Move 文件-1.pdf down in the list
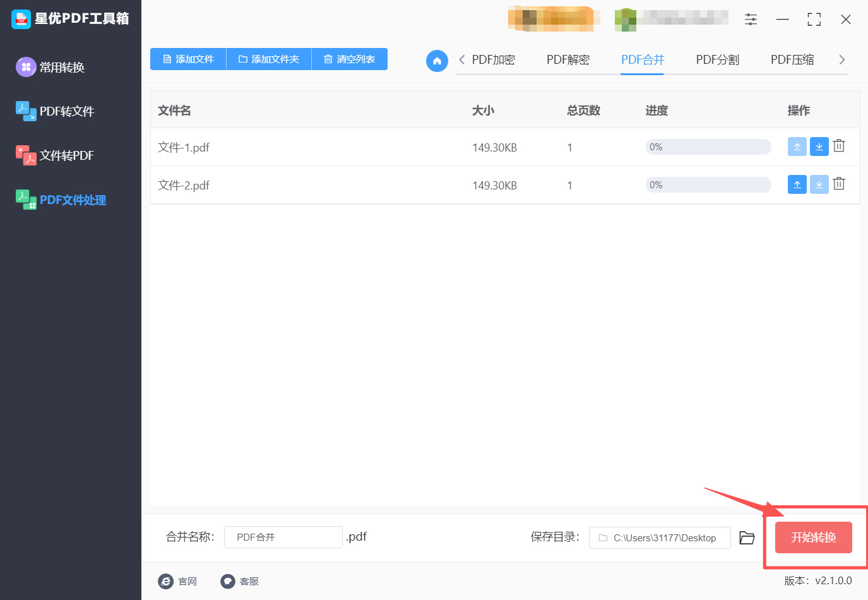 [x=819, y=146]
